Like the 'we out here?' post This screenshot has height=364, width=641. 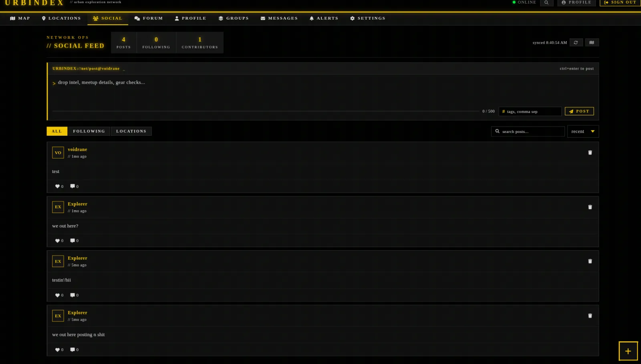59,241
